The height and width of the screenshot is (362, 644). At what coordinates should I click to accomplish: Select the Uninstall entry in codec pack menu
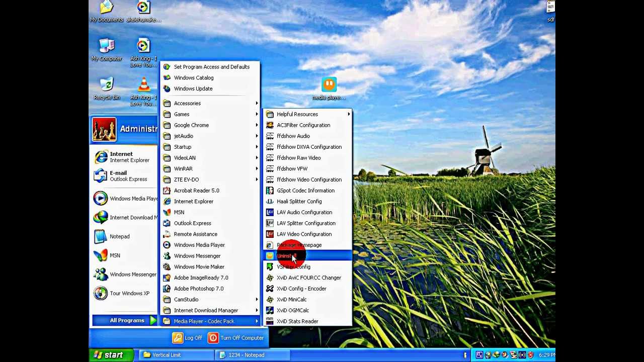308,256
